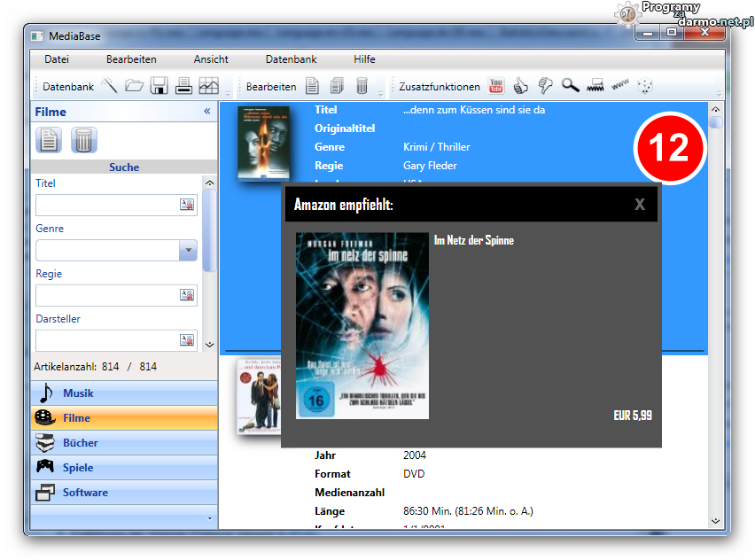The height and width of the screenshot is (560, 755).
Task: Click the thumbs up icon
Action: [521, 86]
